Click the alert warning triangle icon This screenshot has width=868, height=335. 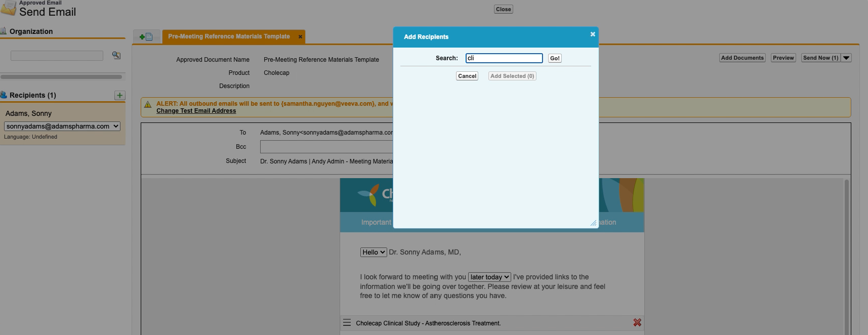click(148, 105)
